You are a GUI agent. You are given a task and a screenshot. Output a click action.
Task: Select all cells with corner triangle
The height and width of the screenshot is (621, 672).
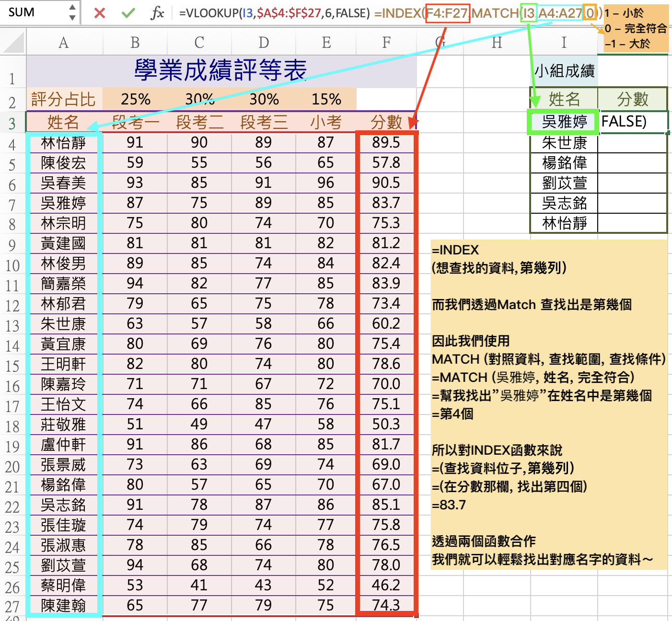coord(13,42)
